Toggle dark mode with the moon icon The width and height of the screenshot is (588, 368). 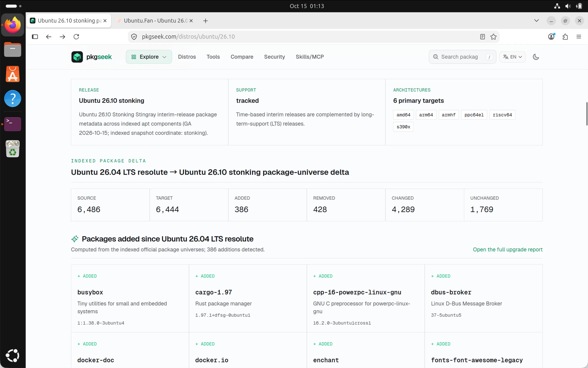pos(536,57)
